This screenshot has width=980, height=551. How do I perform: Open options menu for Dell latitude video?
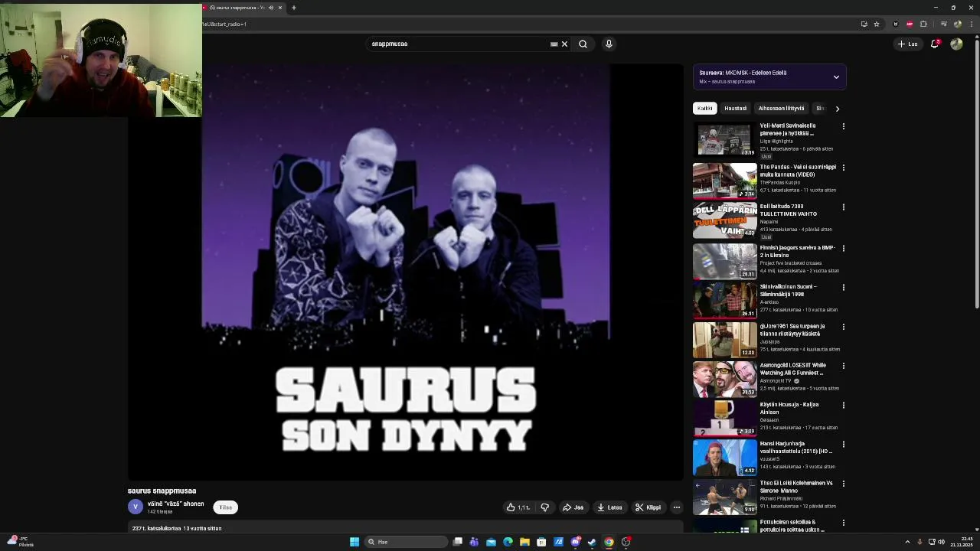click(844, 207)
